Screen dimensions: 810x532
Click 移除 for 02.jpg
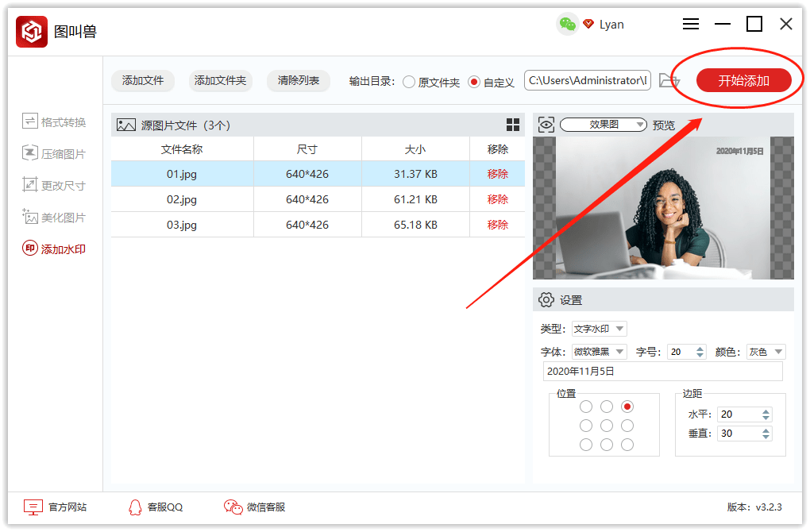[x=498, y=199]
